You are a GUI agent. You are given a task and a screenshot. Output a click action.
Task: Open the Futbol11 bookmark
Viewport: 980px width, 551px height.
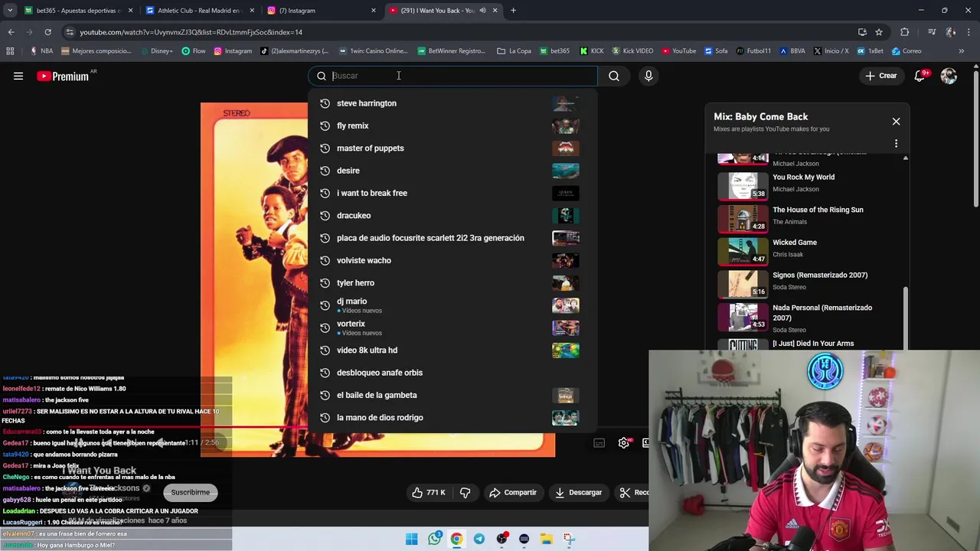(753, 51)
